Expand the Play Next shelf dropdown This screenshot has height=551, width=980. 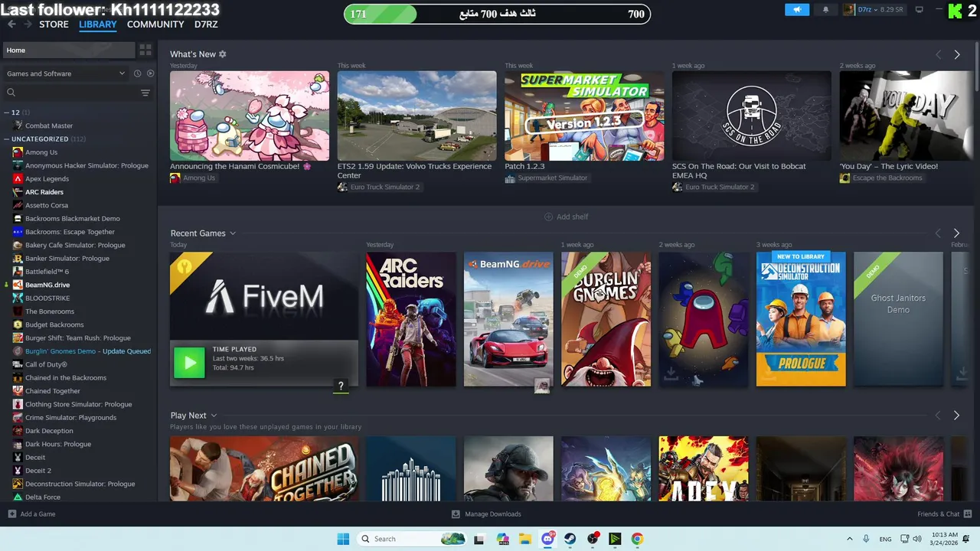pos(214,416)
